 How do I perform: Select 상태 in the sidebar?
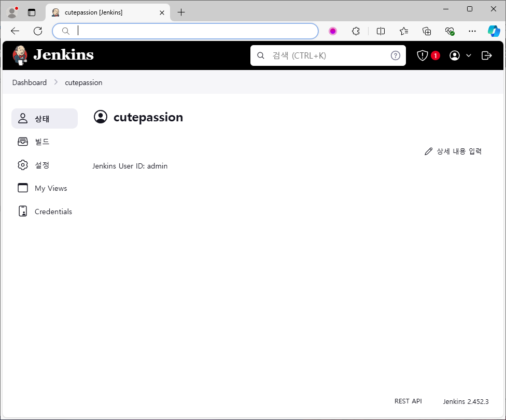[45, 118]
